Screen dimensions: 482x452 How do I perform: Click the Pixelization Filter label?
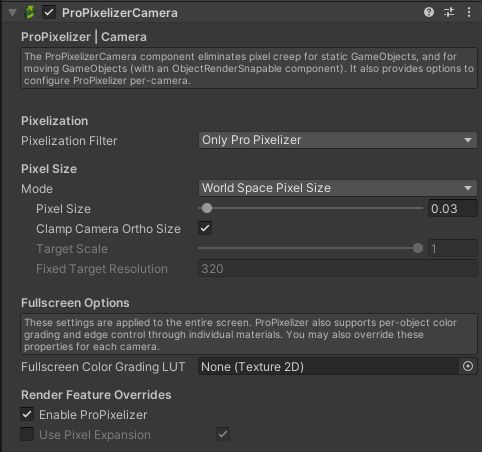click(69, 141)
